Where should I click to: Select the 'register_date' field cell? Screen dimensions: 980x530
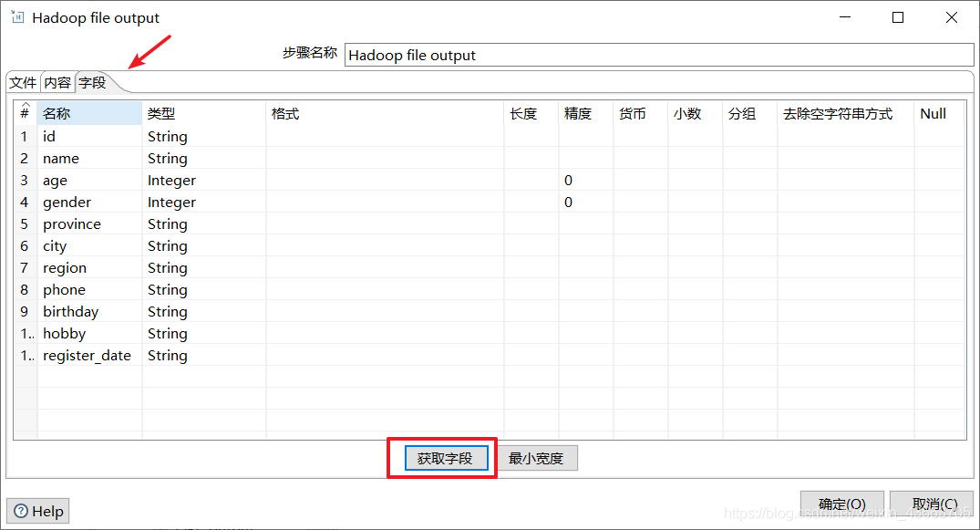click(89, 356)
